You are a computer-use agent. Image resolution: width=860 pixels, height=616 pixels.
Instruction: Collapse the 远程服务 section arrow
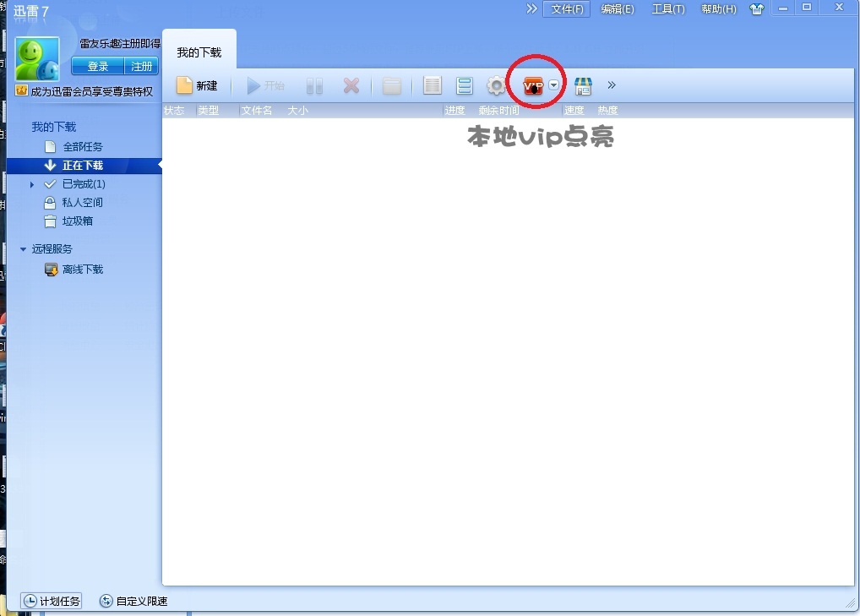[x=23, y=249]
